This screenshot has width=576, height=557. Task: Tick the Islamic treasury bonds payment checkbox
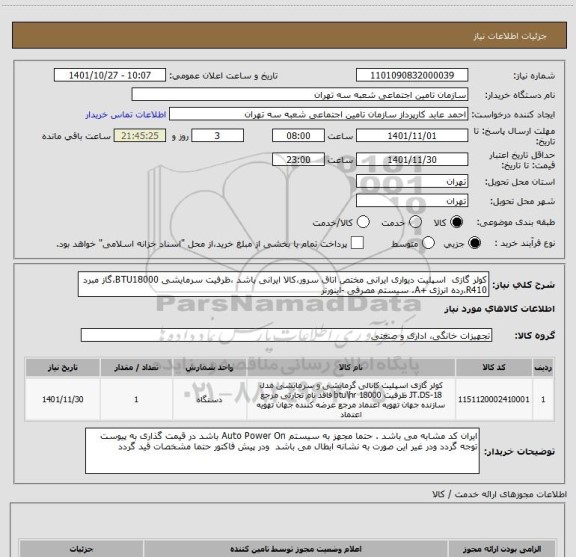[x=357, y=243]
